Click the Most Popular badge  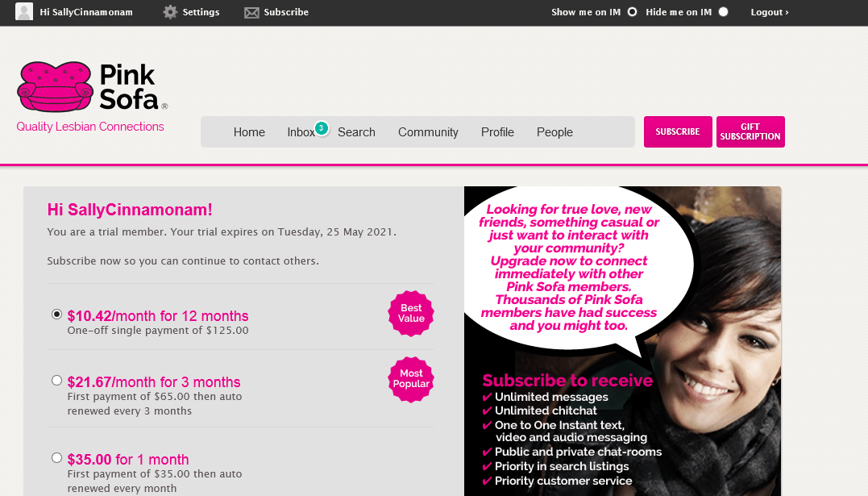[411, 379]
